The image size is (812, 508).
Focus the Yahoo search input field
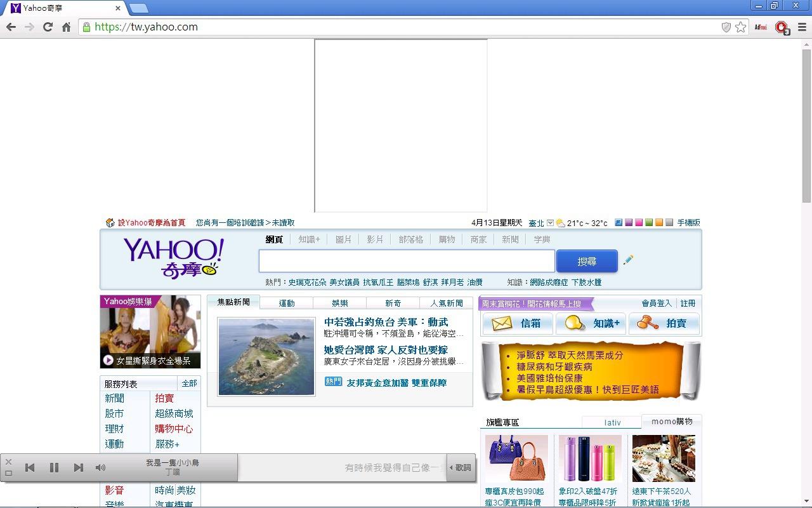pyautogui.click(x=407, y=261)
